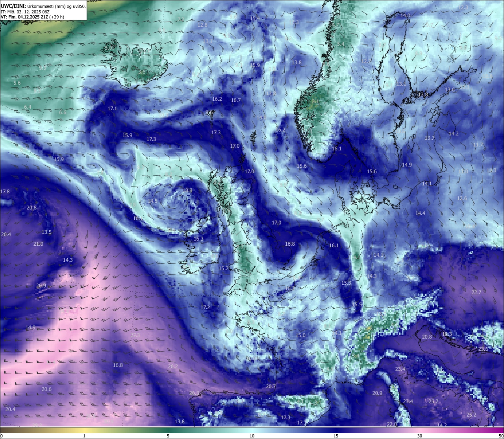This screenshot has width=504, height=439.
Task: Click the 22.7 value at the right edge
Action: point(476,292)
